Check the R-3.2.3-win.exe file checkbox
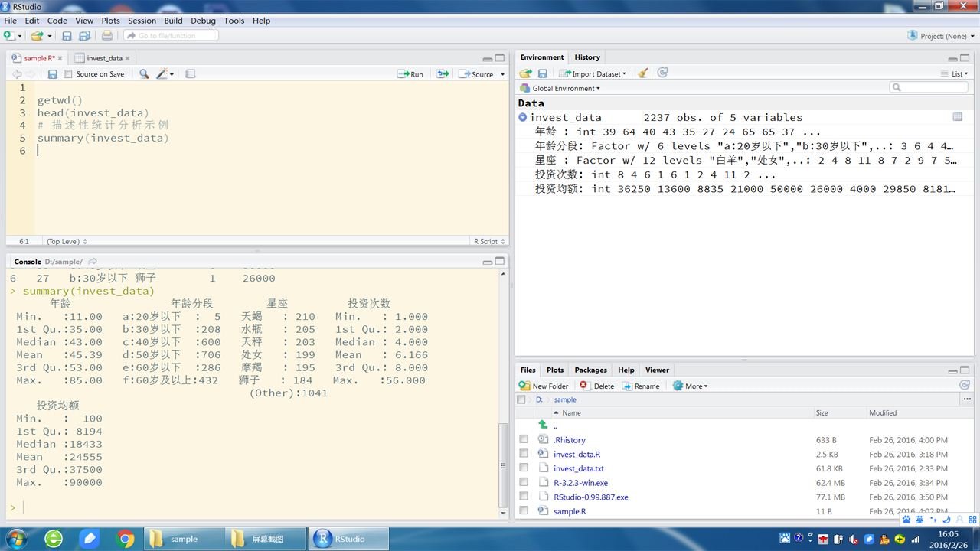 point(524,482)
